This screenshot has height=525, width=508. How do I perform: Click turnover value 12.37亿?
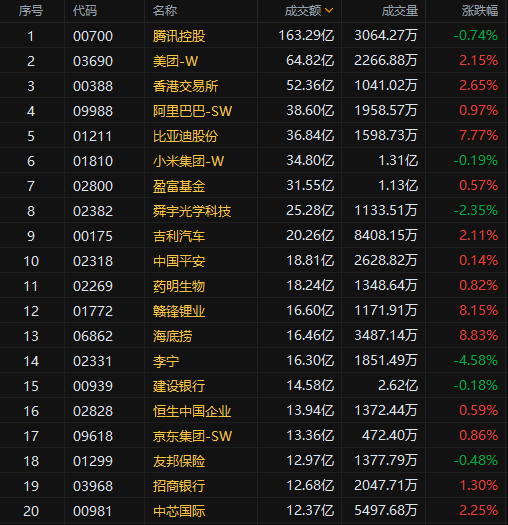pyautogui.click(x=310, y=510)
